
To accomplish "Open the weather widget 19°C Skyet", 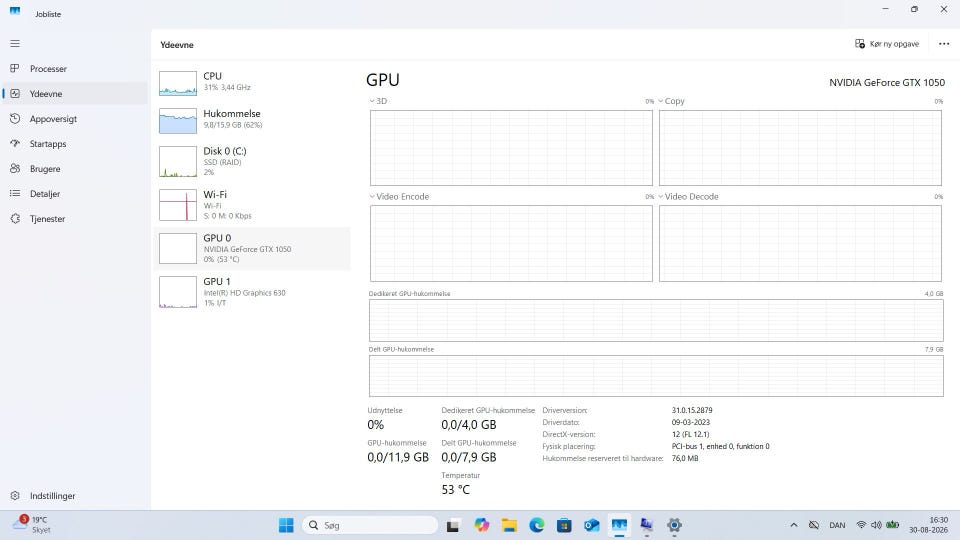I will (32, 525).
